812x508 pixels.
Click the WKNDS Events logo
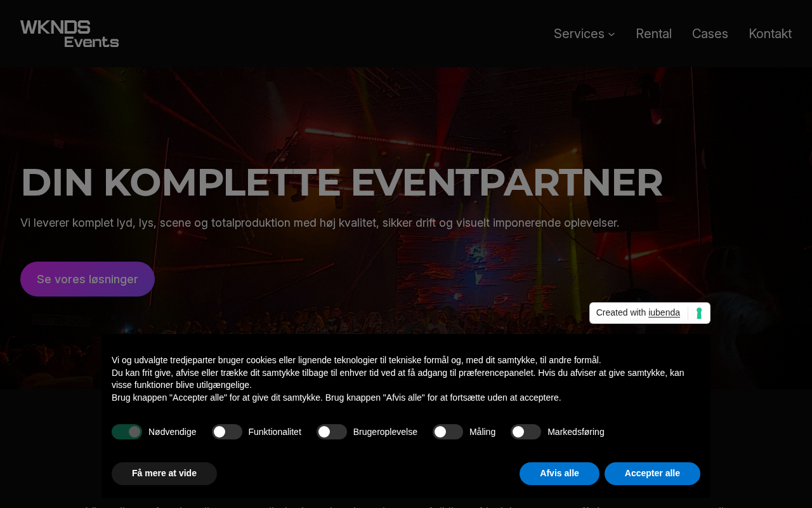point(70,34)
